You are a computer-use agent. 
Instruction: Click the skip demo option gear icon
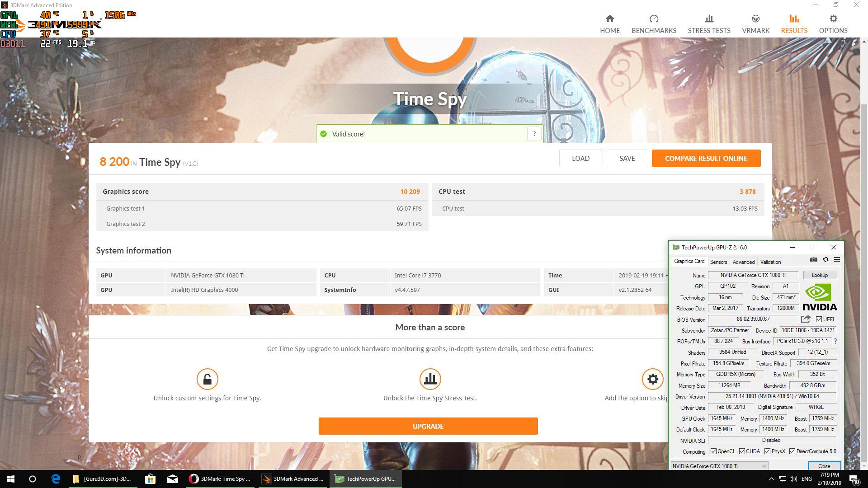pos(652,379)
